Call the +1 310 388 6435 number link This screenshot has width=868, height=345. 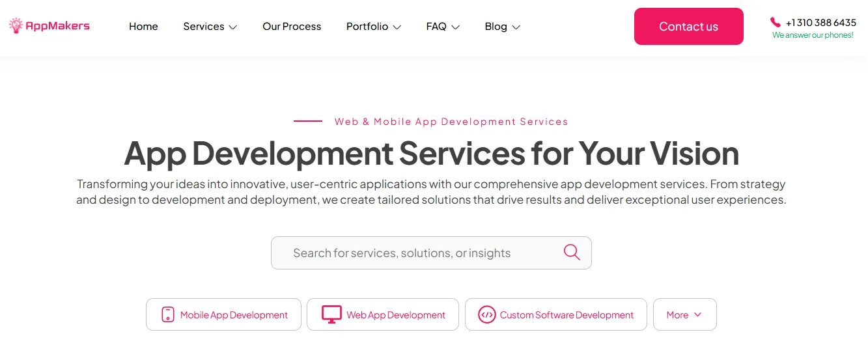pos(820,23)
